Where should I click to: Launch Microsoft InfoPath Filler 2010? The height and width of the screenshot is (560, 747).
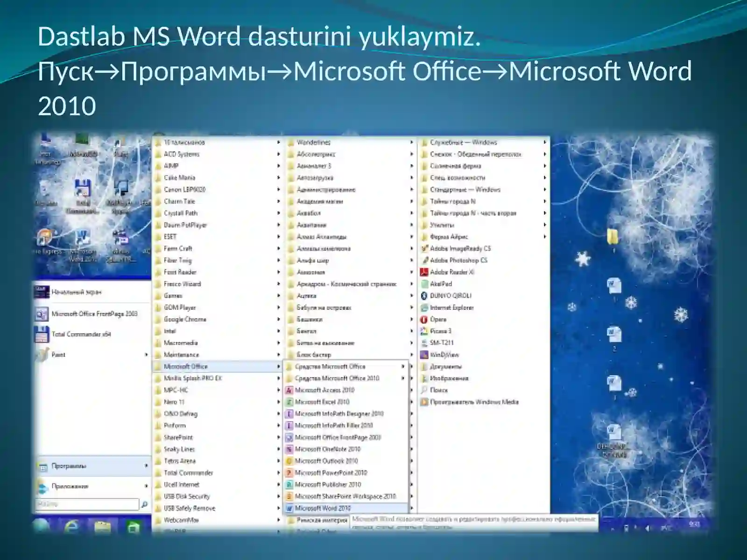point(345,426)
